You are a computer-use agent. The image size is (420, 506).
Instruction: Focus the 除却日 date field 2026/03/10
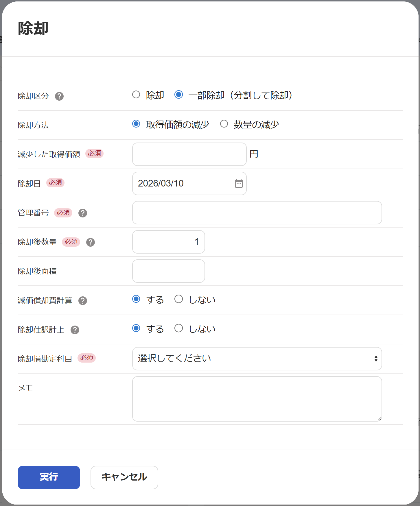[x=189, y=183]
